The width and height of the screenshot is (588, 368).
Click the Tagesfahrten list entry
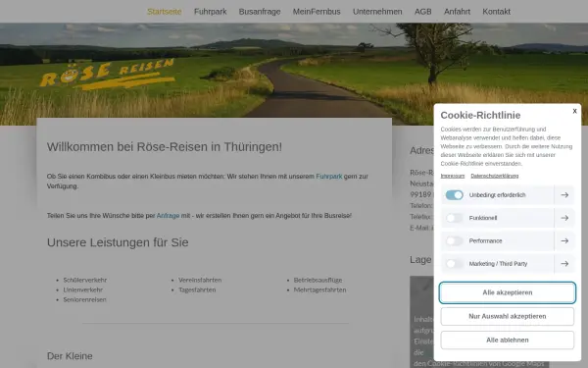(197, 289)
